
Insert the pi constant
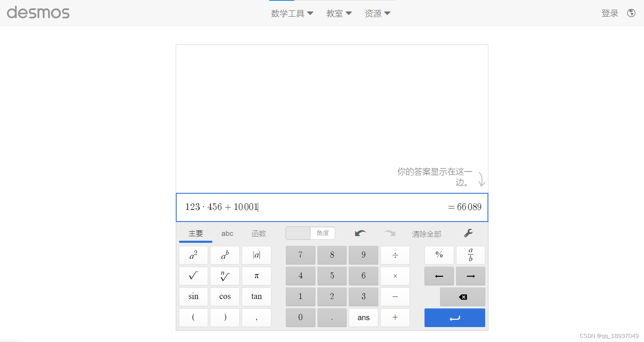pos(256,276)
